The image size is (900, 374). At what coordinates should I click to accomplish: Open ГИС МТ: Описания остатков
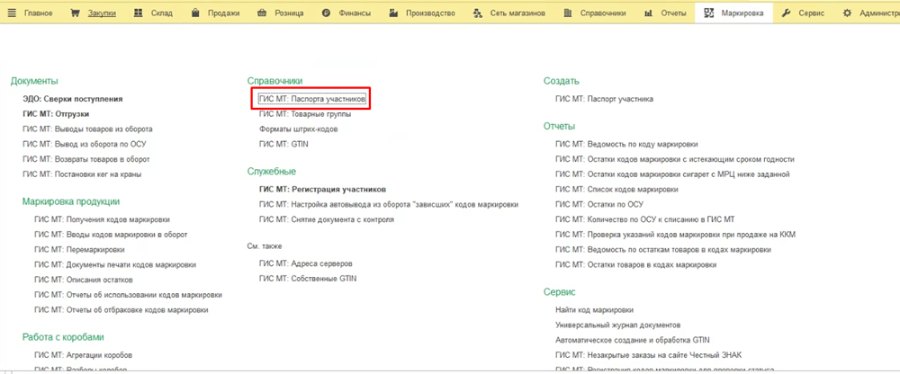(x=83, y=279)
